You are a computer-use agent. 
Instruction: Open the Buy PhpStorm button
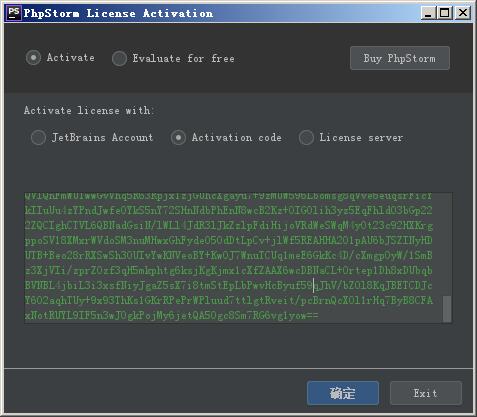400,58
